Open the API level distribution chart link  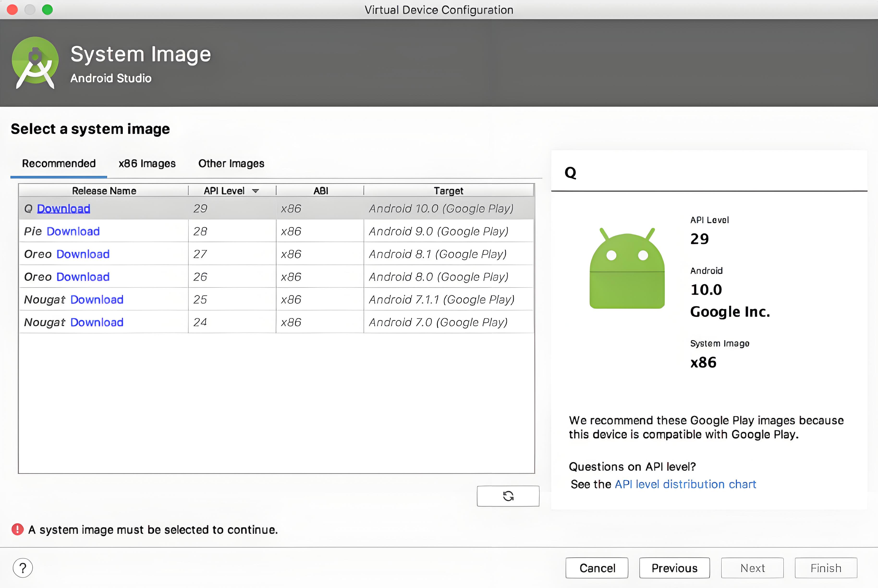pyautogui.click(x=685, y=484)
